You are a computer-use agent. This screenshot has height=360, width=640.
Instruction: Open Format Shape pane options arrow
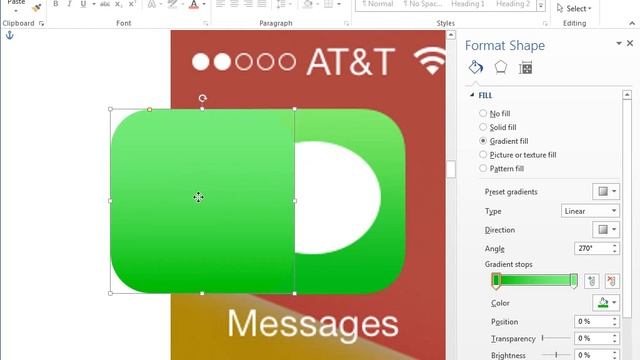(x=619, y=43)
